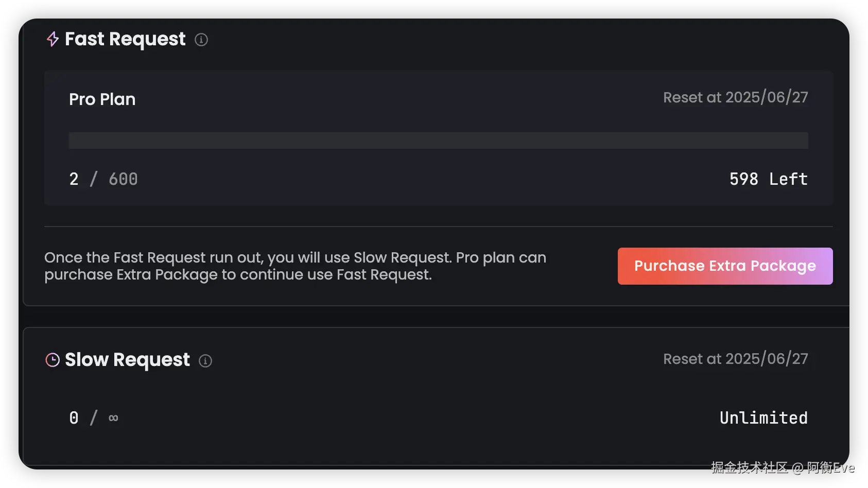868x488 pixels.
Task: Click the slow request used count "0"
Action: [74, 417]
